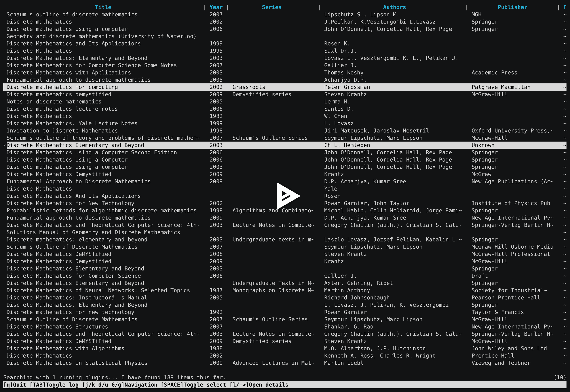The image size is (570, 392).
Task: Click the Publisher column header
Action: (512, 7)
